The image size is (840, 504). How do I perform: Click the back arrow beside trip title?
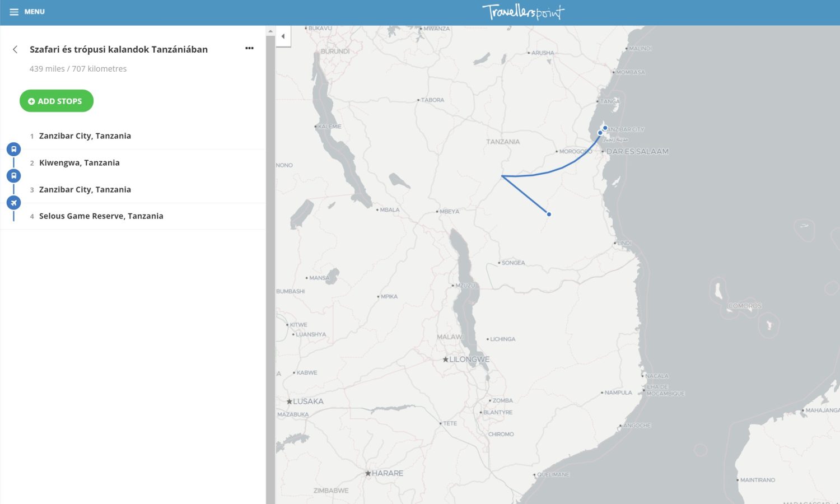pos(15,50)
